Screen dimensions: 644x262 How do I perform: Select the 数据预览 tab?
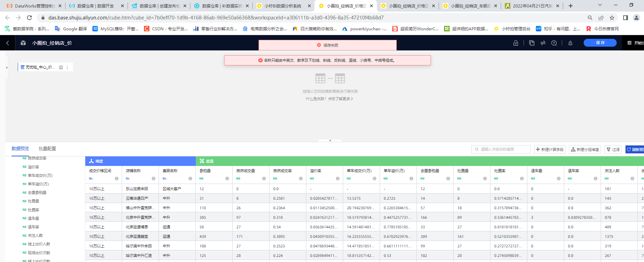point(20,149)
